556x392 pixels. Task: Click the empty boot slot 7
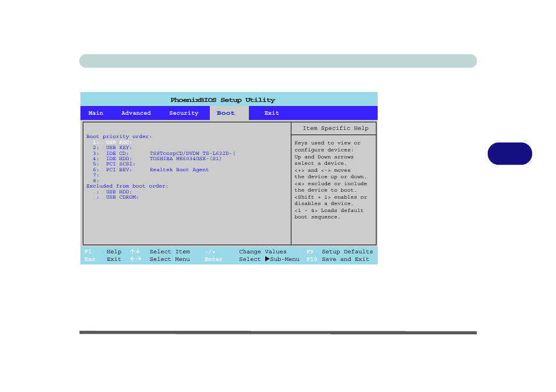[96, 175]
